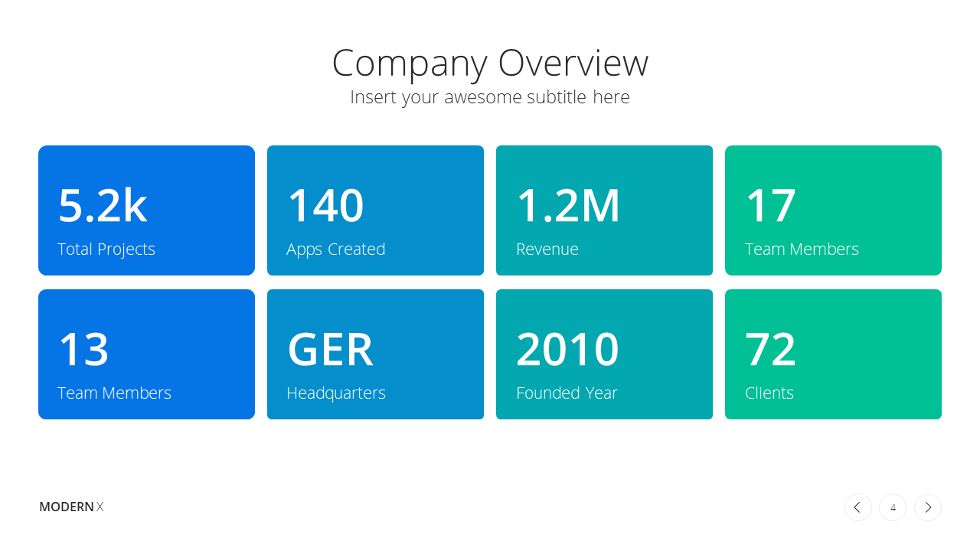Open the GER Headquarters card
The height and width of the screenshot is (551, 980).
[375, 354]
